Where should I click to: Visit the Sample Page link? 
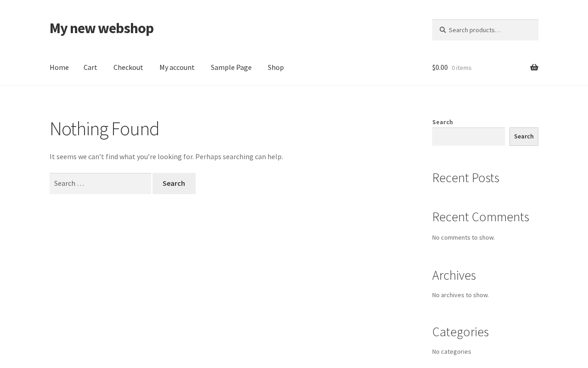[231, 68]
